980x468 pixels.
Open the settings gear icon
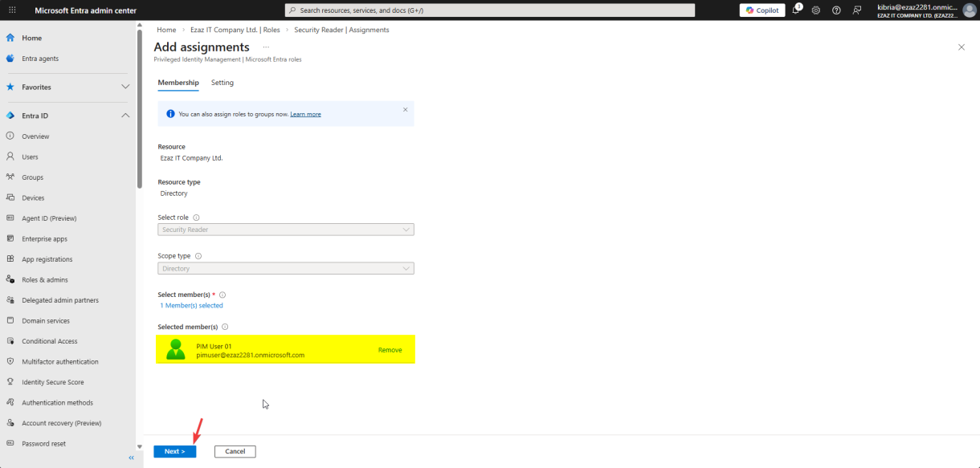pyautogui.click(x=816, y=10)
